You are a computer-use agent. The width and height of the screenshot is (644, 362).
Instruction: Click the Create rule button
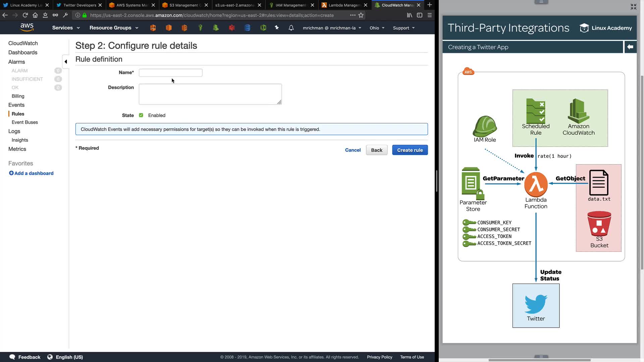pyautogui.click(x=410, y=150)
